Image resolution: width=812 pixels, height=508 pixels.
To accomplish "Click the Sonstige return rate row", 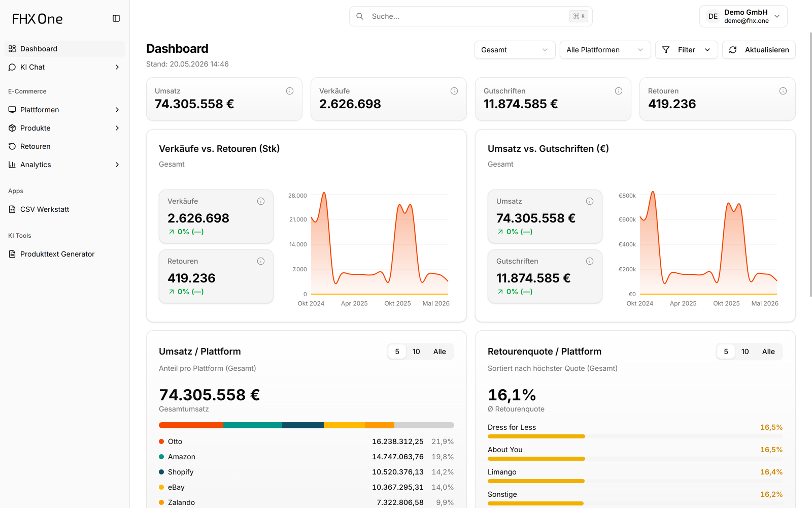I will pos(635,499).
